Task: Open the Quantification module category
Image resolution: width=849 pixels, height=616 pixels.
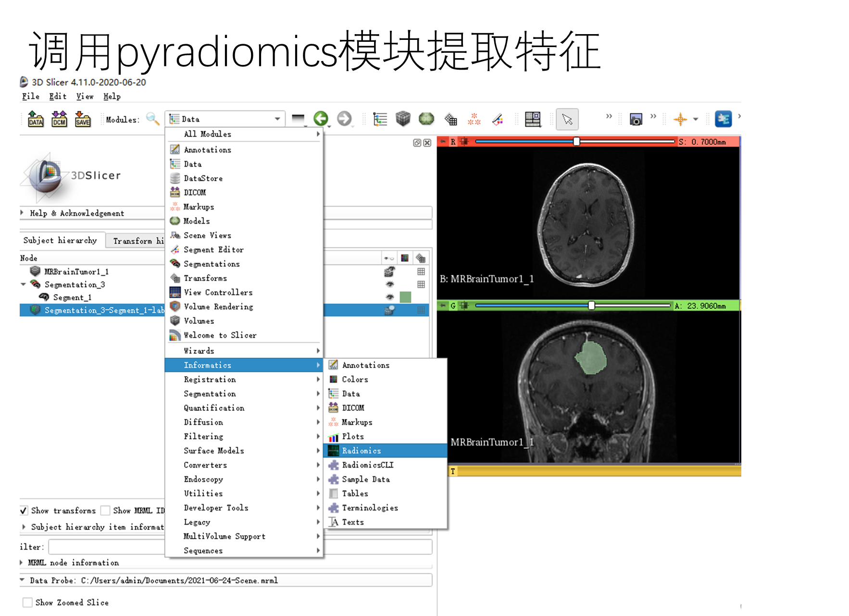Action: click(x=244, y=408)
